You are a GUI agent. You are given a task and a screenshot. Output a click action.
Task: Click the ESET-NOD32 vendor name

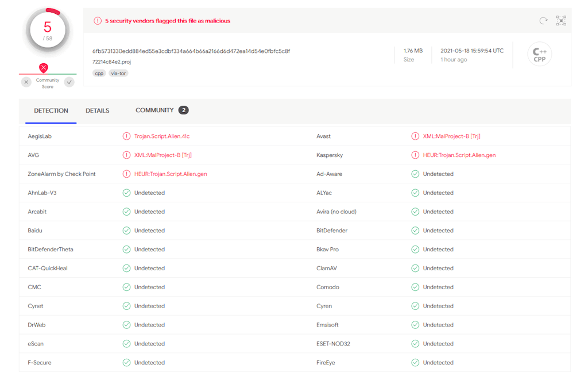(334, 343)
